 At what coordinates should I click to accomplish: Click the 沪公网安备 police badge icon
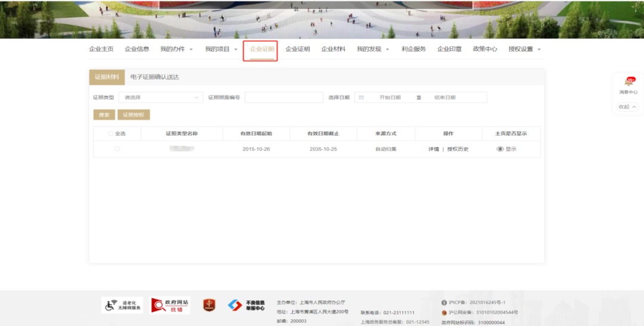pyautogui.click(x=444, y=312)
